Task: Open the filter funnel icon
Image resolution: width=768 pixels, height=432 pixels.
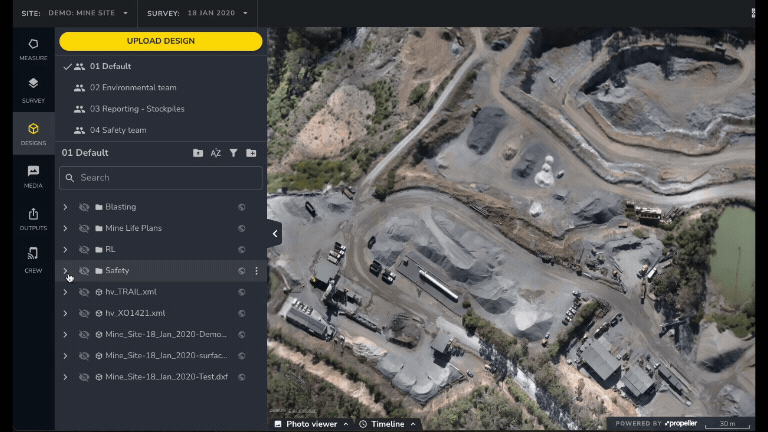Action: [234, 153]
